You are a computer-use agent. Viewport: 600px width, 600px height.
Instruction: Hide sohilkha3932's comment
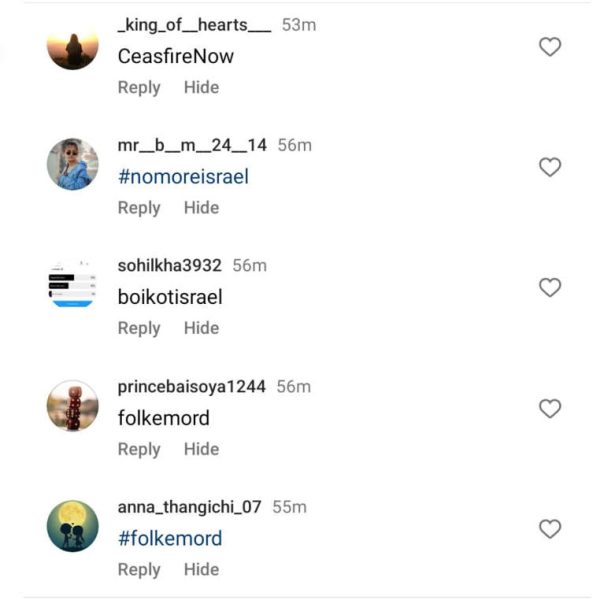(x=201, y=328)
